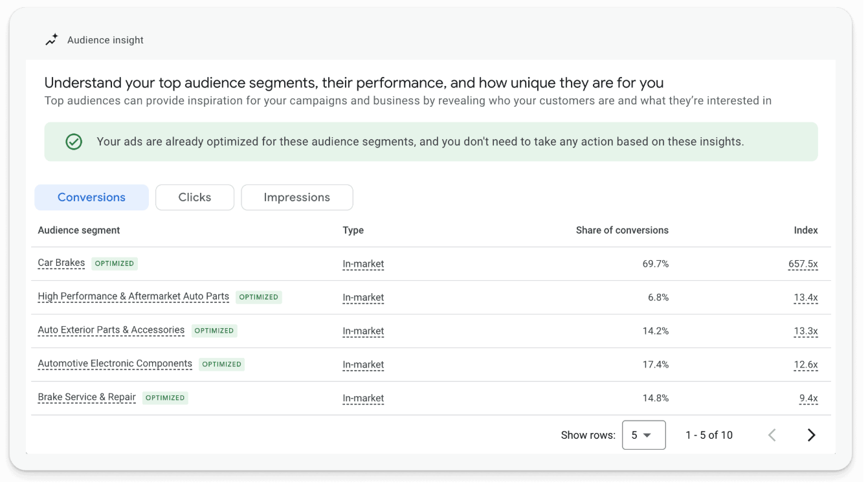The height and width of the screenshot is (486, 868).
Task: Click In-market type for Brake Service & Repair
Action: coord(363,399)
